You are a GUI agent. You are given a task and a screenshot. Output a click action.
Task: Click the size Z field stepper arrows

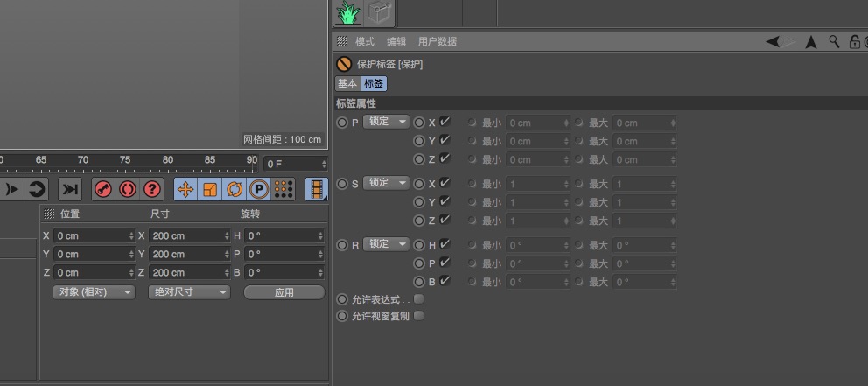click(x=227, y=272)
